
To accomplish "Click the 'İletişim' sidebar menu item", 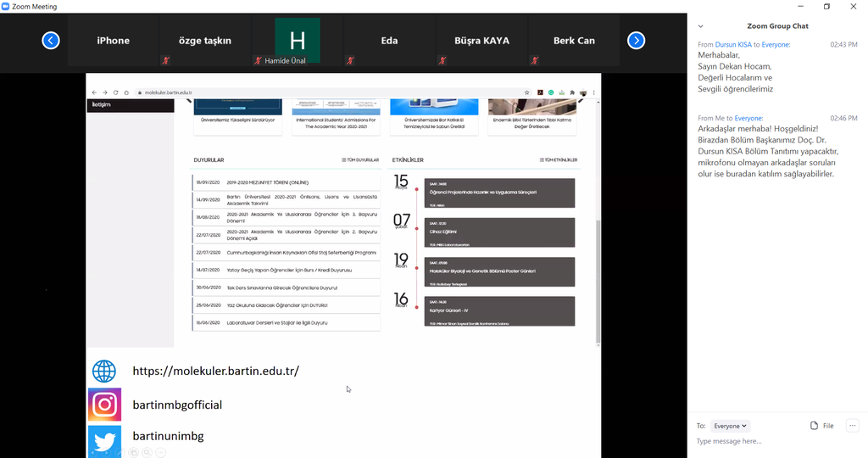I will pyautogui.click(x=102, y=104).
